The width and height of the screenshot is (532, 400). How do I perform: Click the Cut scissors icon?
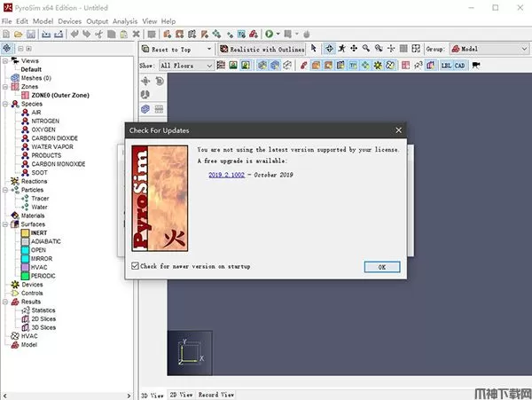98,34
